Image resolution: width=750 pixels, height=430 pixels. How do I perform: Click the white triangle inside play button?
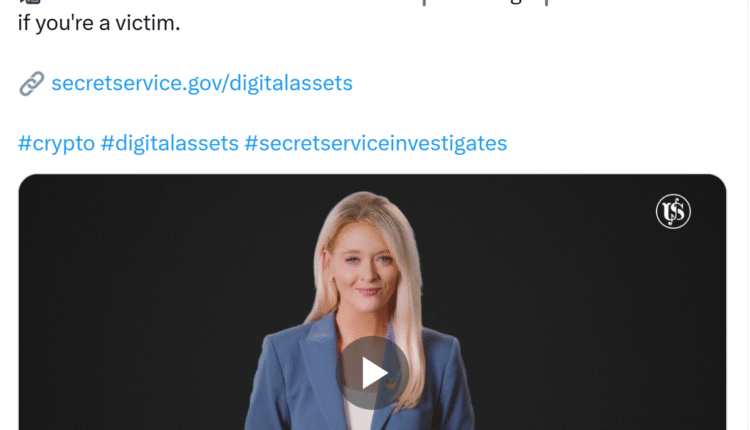[375, 373]
